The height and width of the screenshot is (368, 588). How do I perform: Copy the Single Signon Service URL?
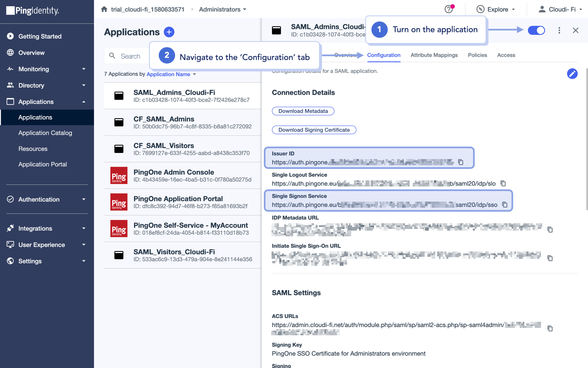point(505,205)
